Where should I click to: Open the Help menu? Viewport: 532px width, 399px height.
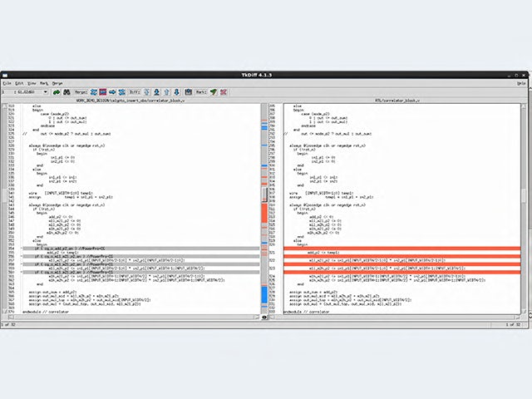click(x=521, y=83)
